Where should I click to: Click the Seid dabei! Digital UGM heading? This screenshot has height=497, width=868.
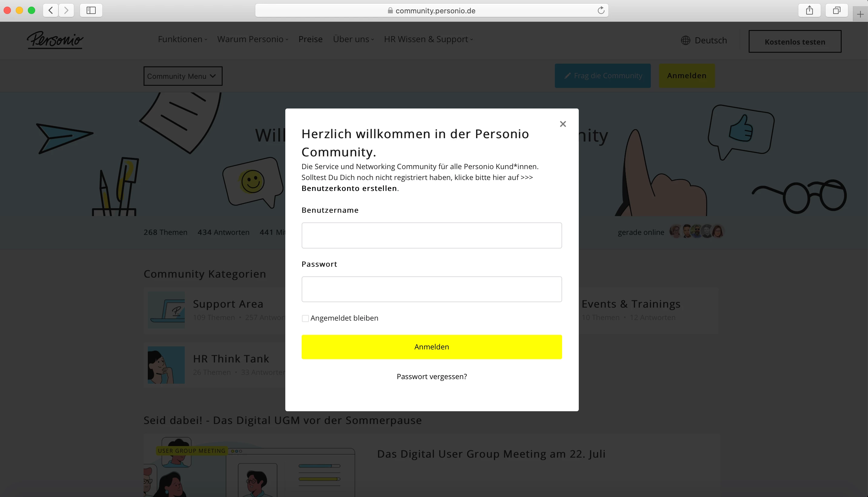click(x=282, y=420)
